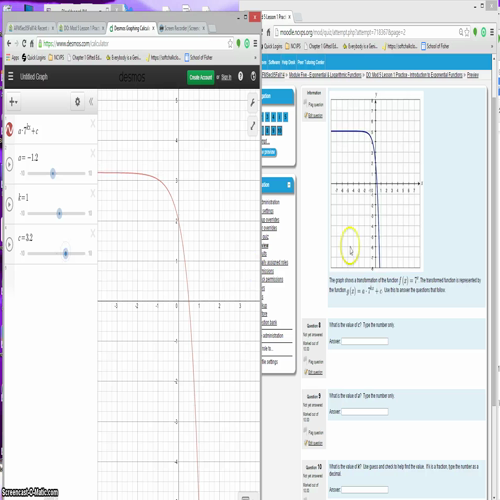Image resolution: width=500 pixels, height=500 pixels.
Task: Delete the a = -1.2 slider row
Action: point(92,153)
